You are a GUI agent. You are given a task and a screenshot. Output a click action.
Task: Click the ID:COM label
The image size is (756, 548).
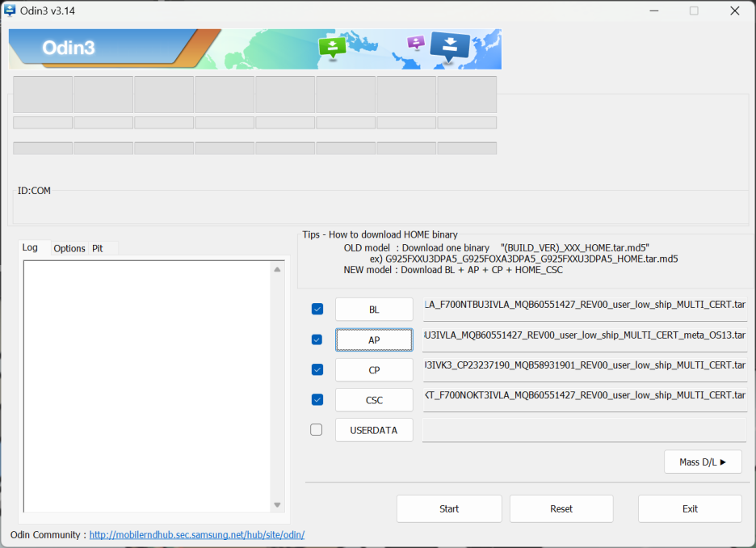click(34, 191)
